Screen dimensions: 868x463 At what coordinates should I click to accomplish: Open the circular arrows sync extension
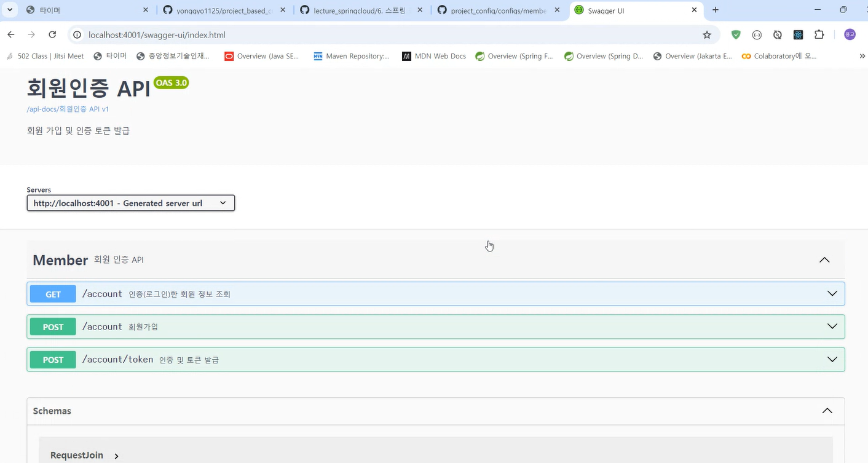pyautogui.click(x=778, y=35)
